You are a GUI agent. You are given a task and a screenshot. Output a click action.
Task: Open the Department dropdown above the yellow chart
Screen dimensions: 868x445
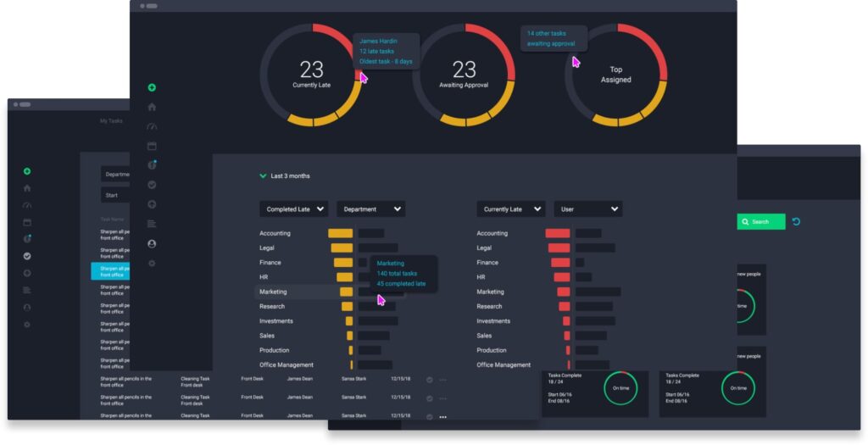[x=370, y=209]
